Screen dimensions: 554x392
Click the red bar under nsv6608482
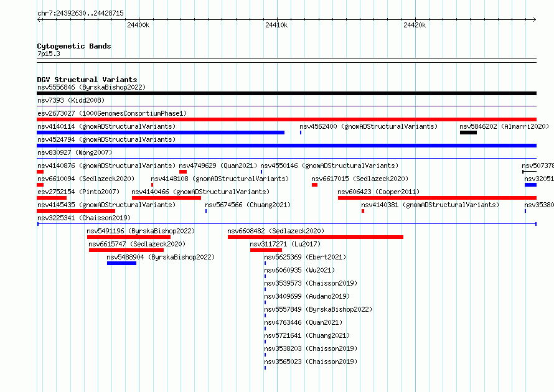(x=316, y=237)
